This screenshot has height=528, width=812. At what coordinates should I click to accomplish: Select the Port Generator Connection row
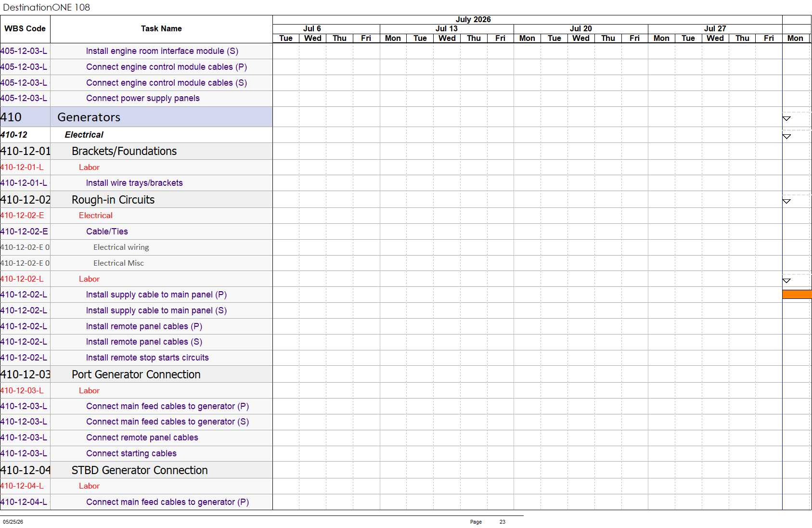(x=136, y=374)
